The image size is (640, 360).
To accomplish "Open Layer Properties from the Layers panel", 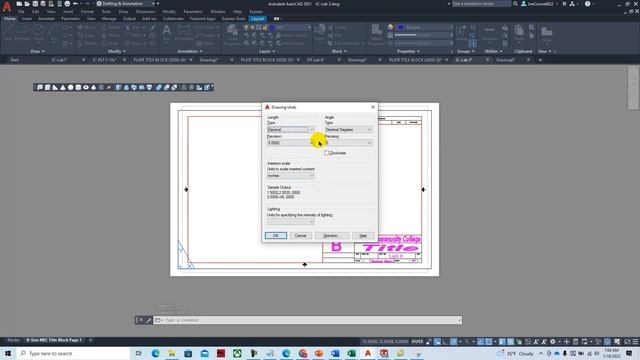I will click(x=232, y=34).
